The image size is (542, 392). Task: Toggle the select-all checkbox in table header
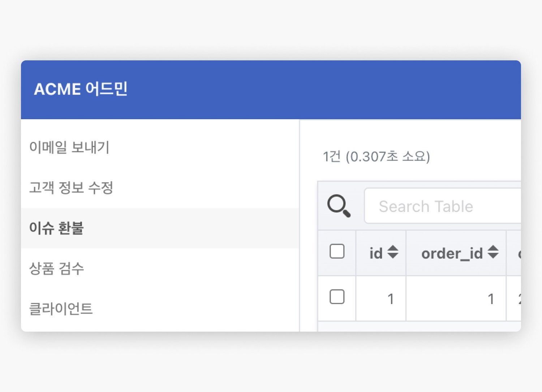tap(337, 252)
